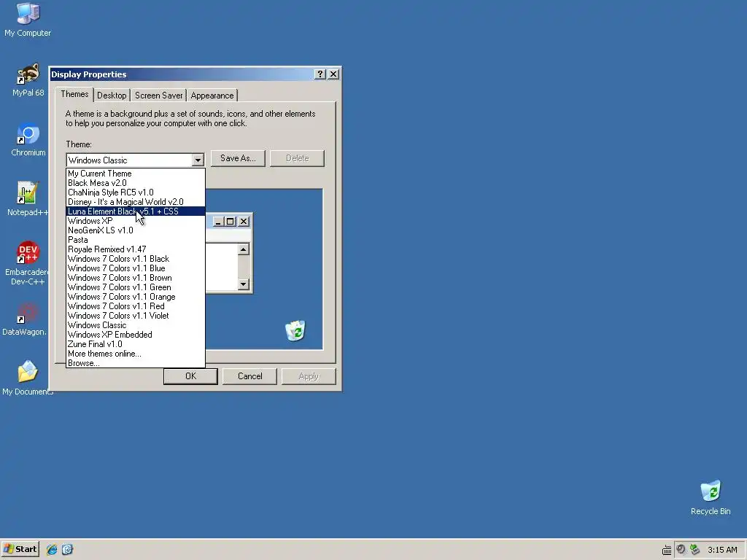Pick Disney It's a Magical World theme
This screenshot has width=747, height=560.
[135, 202]
